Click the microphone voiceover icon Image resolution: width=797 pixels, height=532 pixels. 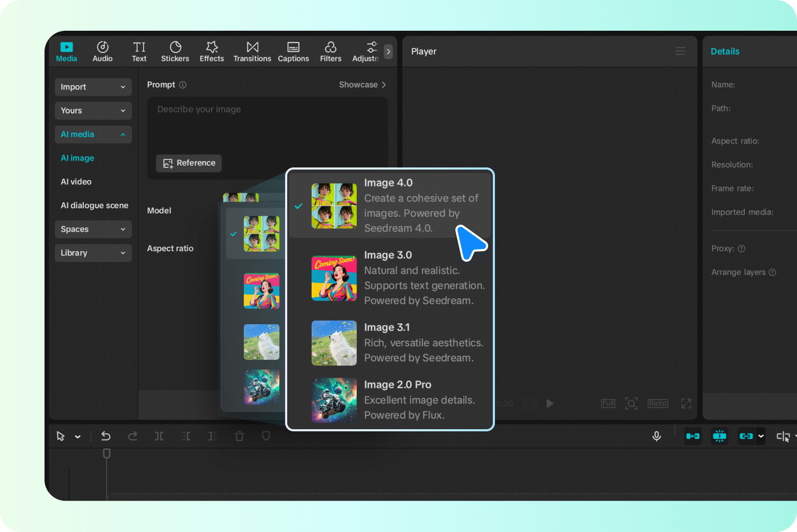tap(657, 436)
